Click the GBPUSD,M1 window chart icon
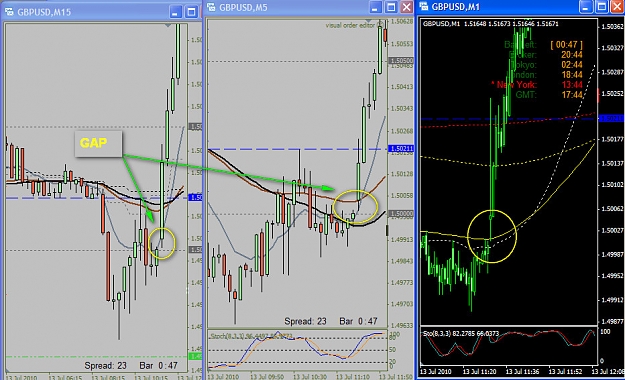Screen dimensions: 625x380 (424, 6)
